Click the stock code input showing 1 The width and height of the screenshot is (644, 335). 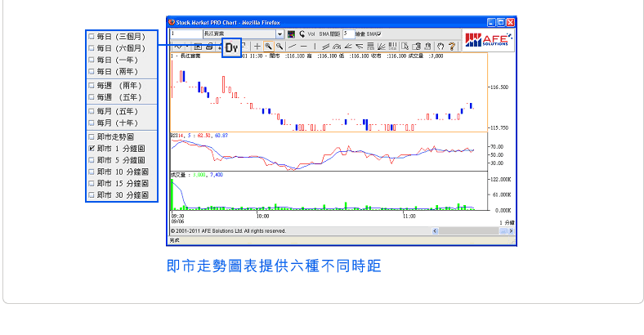click(186, 33)
